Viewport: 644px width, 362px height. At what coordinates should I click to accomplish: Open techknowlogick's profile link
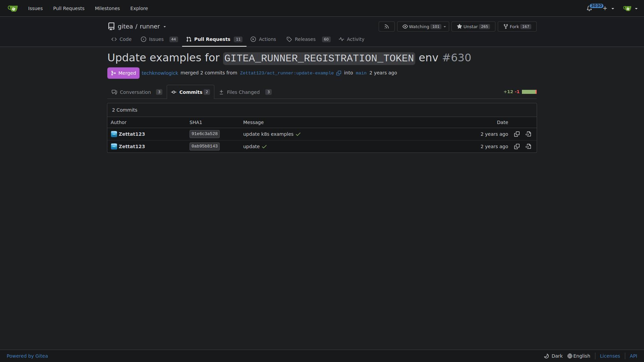(x=160, y=73)
